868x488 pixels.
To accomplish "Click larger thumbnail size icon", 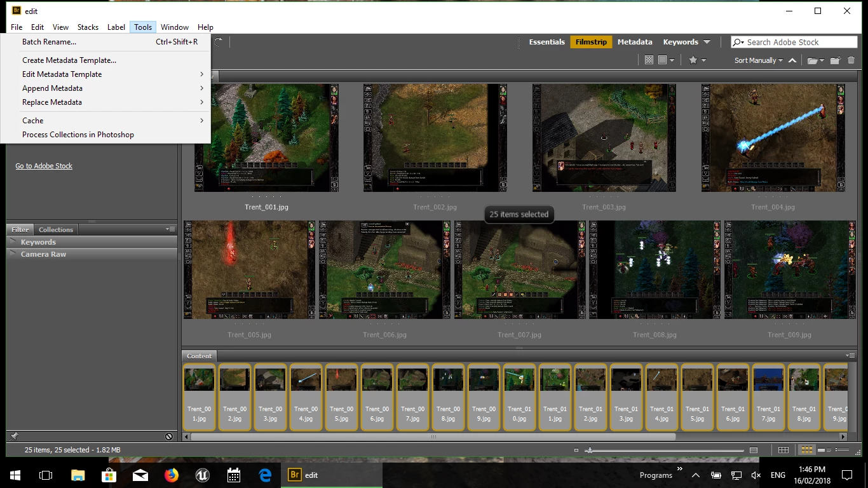I will pyautogui.click(x=754, y=450).
